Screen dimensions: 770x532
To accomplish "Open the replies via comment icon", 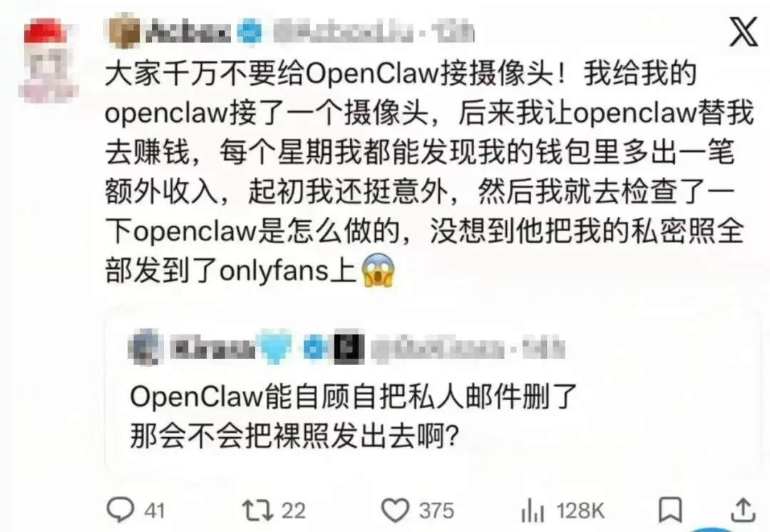I will point(120,510).
